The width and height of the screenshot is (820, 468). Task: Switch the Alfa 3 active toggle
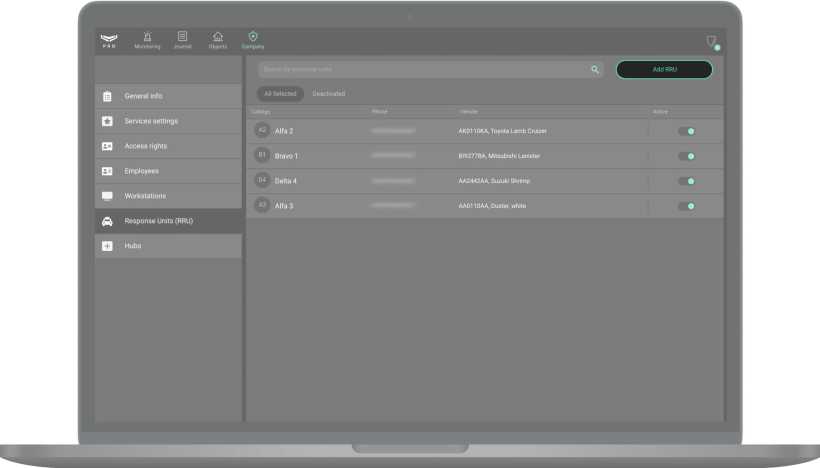pyautogui.click(x=686, y=206)
